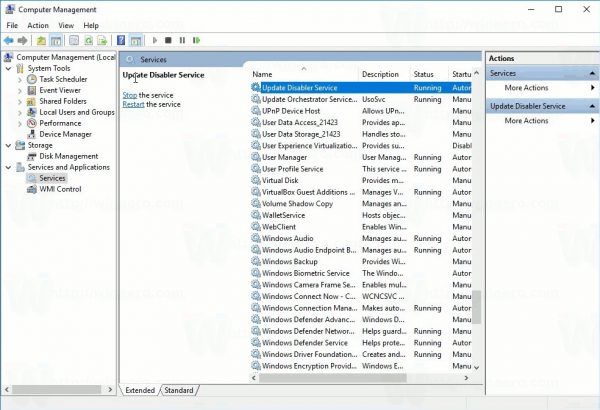
Task: Select the Virtual Disk service
Action: (361, 180)
